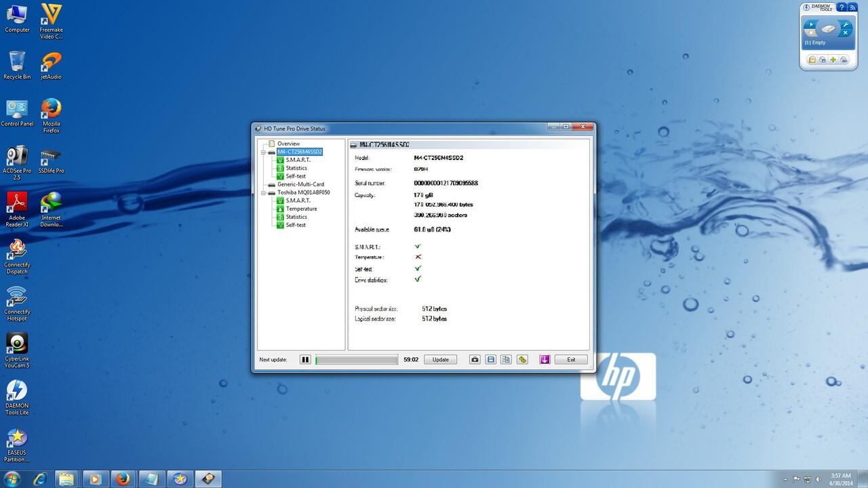Open Temperature under Toshiba drive
The height and width of the screenshot is (488, 868).
click(301, 209)
